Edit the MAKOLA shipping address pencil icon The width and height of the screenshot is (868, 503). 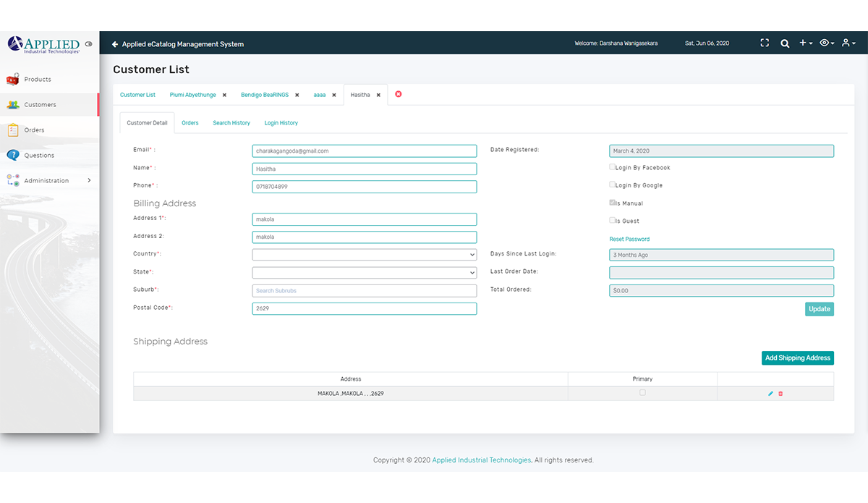770,394
